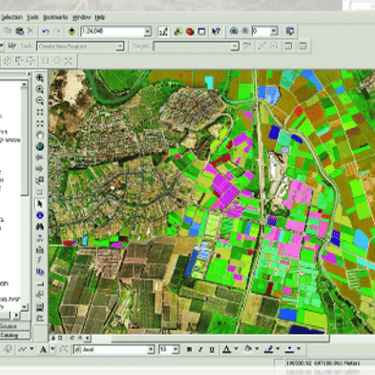Viewport: 375px width, 375px height.
Task: Click the marker color swatch
Action: pos(289,349)
